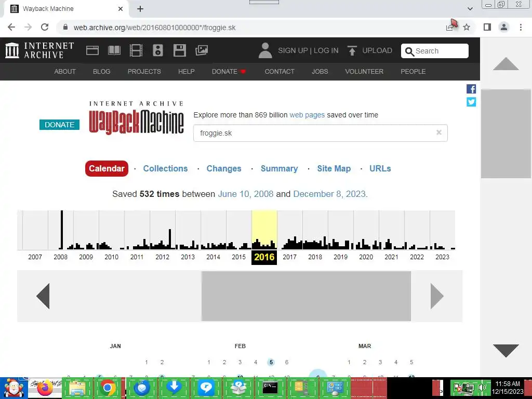Click the teal DONATE button

tap(59, 125)
